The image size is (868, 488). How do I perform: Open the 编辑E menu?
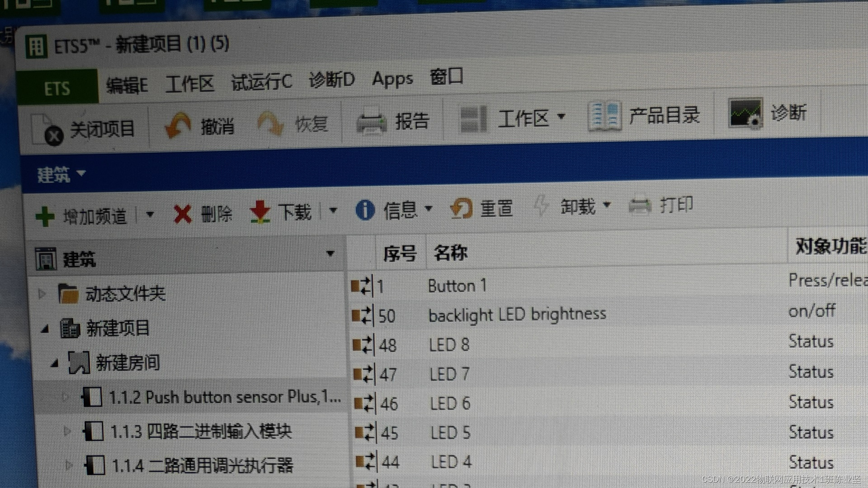(127, 84)
